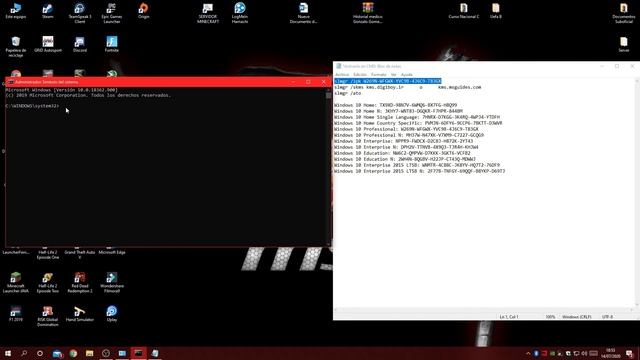Switch to Command Prompt taskbar button
Screen dimensions: 640x360
tap(138, 353)
